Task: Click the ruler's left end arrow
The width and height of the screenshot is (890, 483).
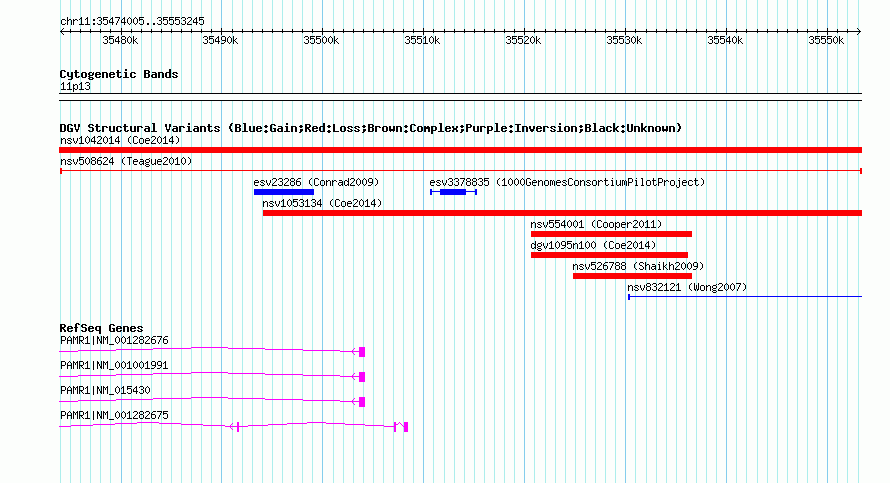Action: tap(62, 32)
